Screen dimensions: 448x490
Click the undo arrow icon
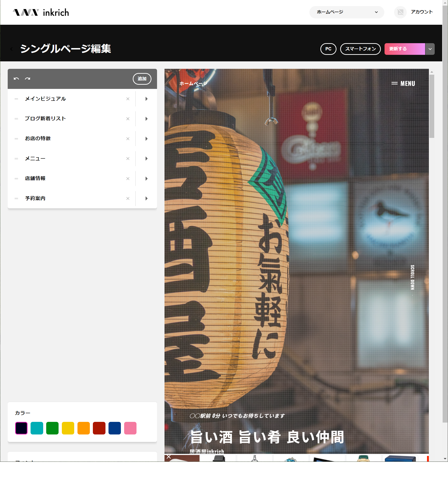(x=16, y=78)
